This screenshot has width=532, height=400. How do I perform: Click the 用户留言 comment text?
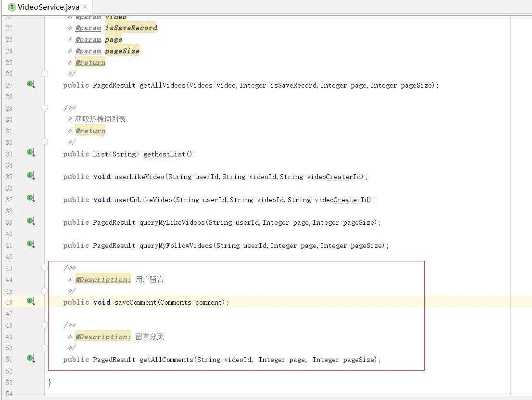tap(150, 280)
